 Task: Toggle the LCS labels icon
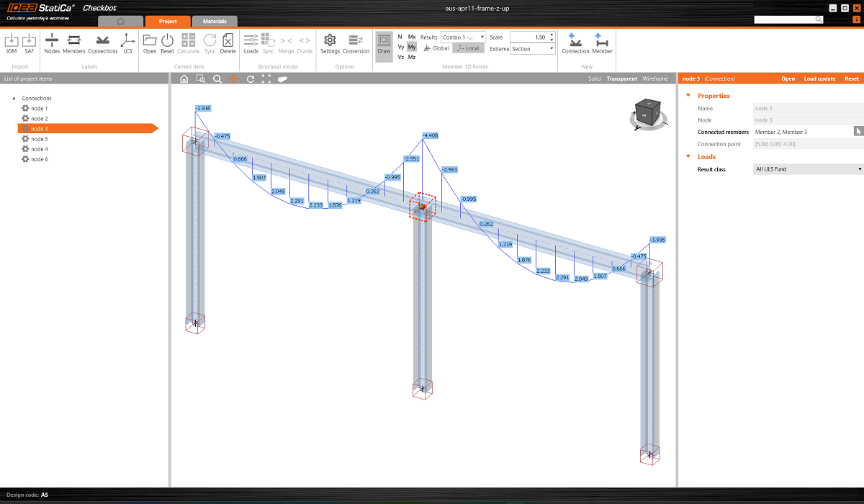[127, 42]
